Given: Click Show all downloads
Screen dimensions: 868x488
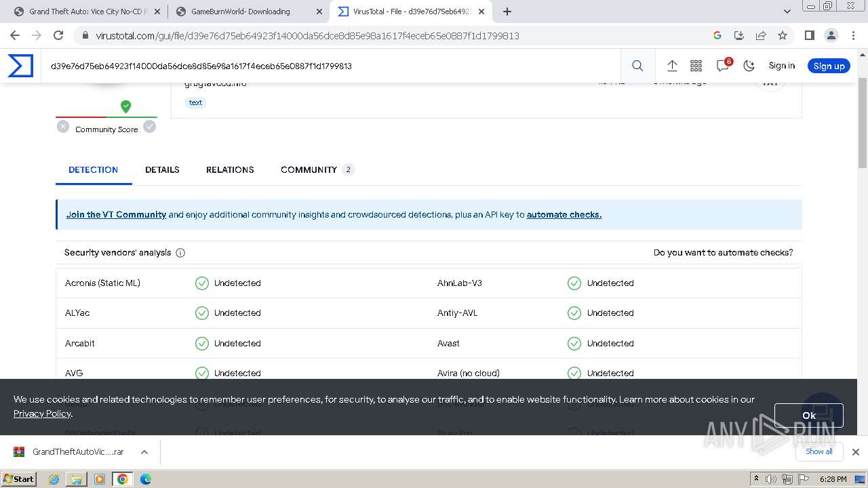Looking at the screenshot, I should [x=819, y=451].
